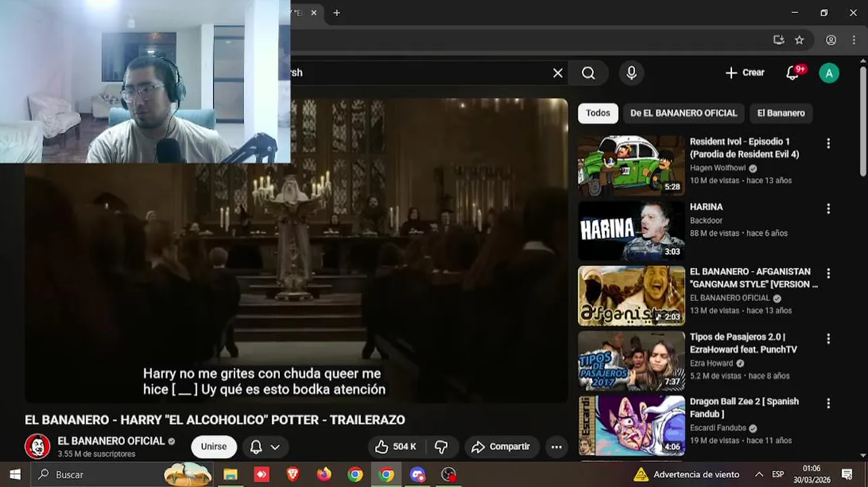Open the Windows Start menu
The width and height of the screenshot is (868, 487).
(x=15, y=474)
